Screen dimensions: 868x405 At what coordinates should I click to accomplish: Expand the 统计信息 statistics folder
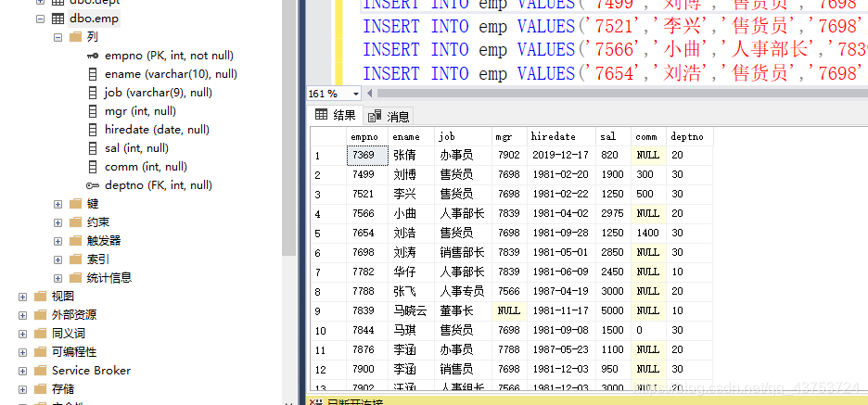click(58, 278)
